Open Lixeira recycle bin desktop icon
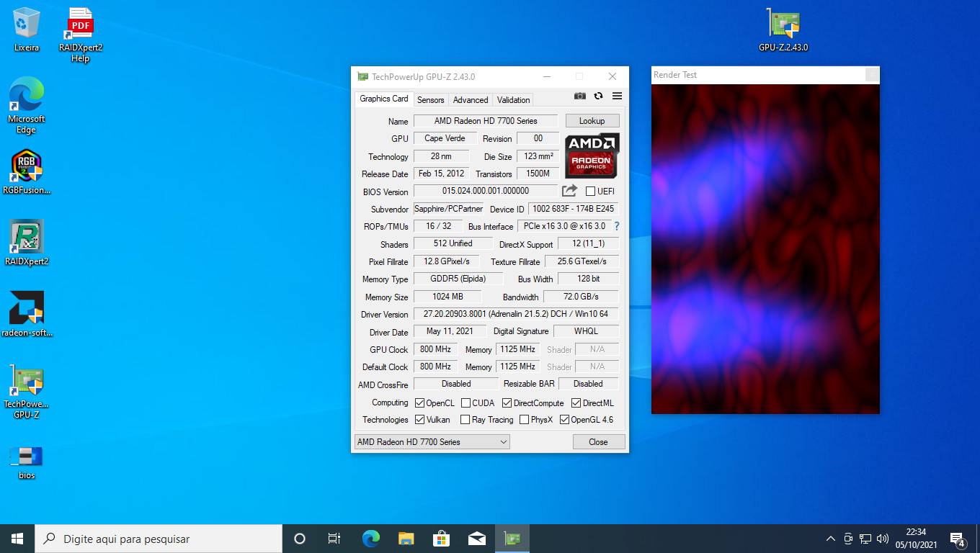 [27, 30]
